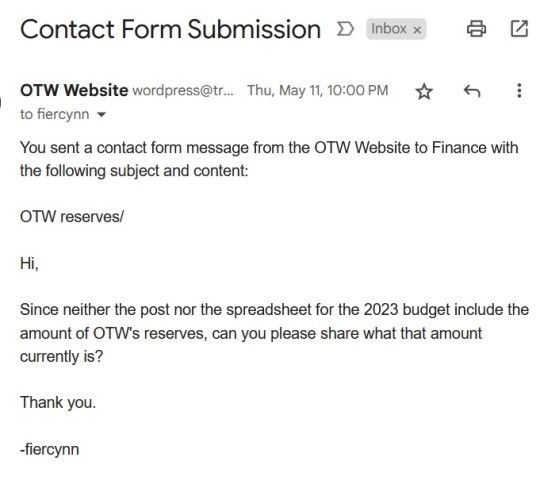Open the three-dot More options menu
This screenshot has height=488, width=540.
point(519,91)
